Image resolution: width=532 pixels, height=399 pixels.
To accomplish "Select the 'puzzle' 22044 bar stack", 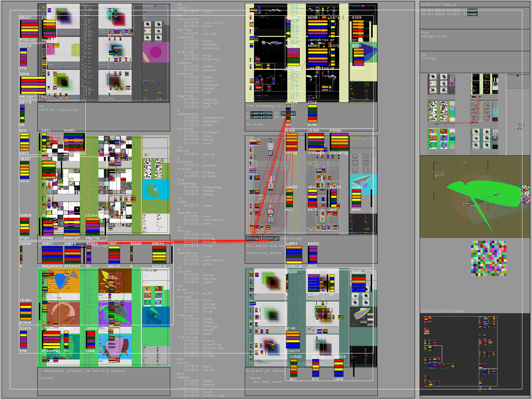I will 159,255.
